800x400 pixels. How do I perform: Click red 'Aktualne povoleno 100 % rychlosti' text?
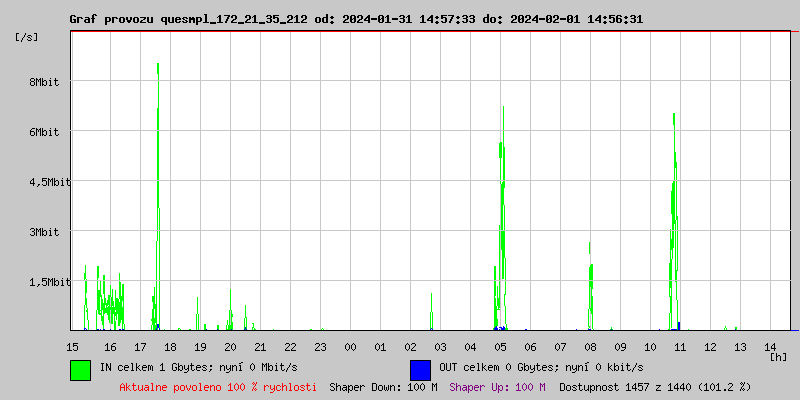218,386
